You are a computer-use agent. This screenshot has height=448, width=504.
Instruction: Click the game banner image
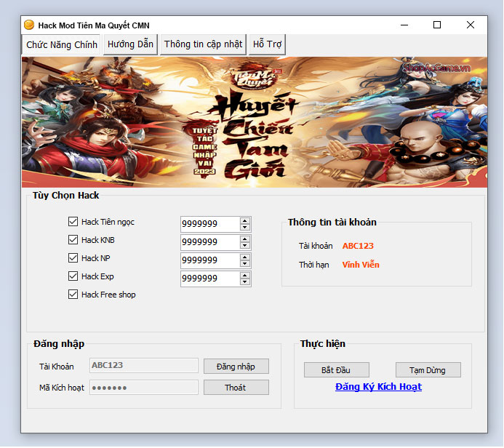(x=255, y=122)
